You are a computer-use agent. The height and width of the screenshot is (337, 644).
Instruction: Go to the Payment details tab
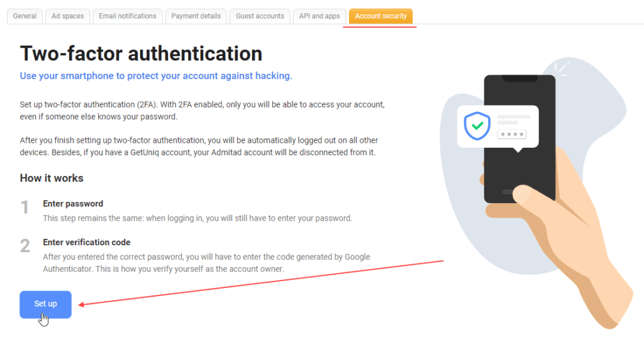point(196,16)
